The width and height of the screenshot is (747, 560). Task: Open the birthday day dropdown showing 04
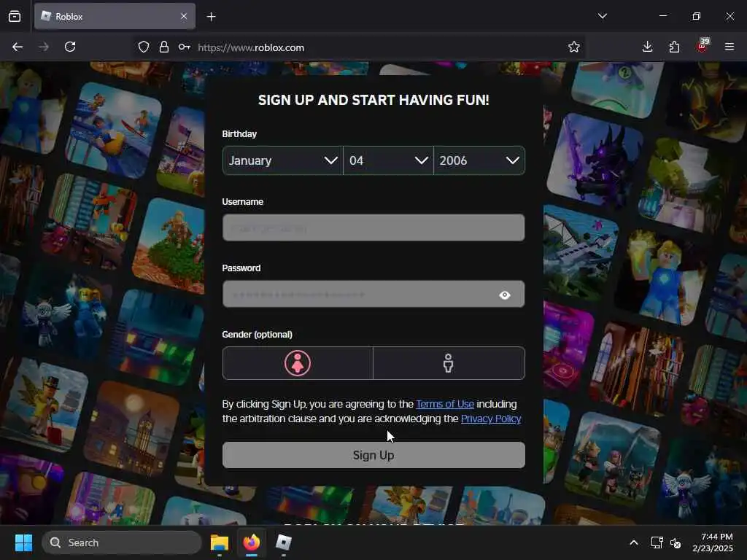tap(388, 160)
